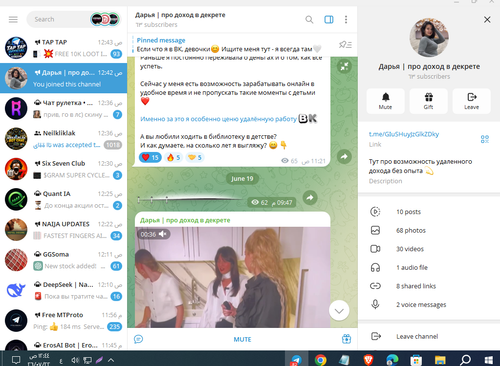Click the gift icon beside MUTE

(x=346, y=339)
